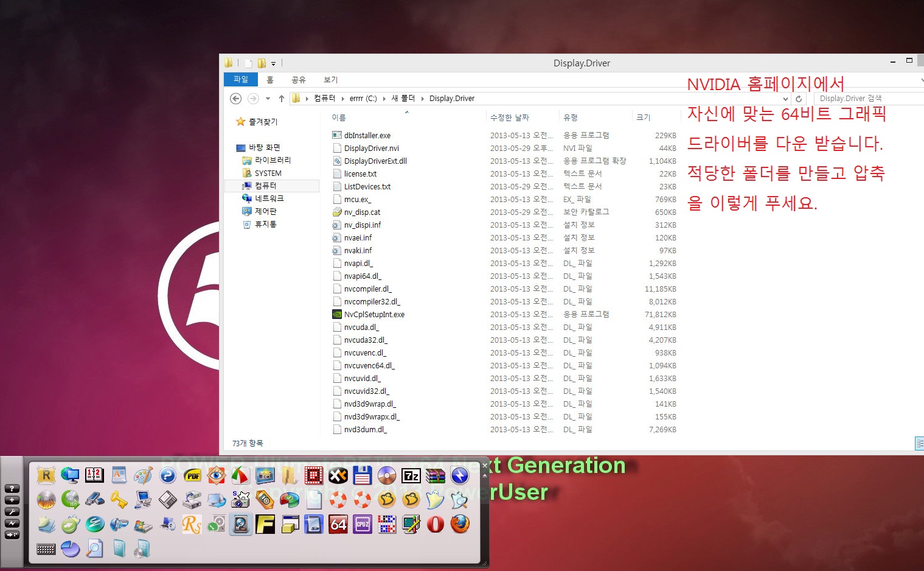Open the red 64 icon in dock
Viewport: 924px width, 571px height.
(x=338, y=524)
